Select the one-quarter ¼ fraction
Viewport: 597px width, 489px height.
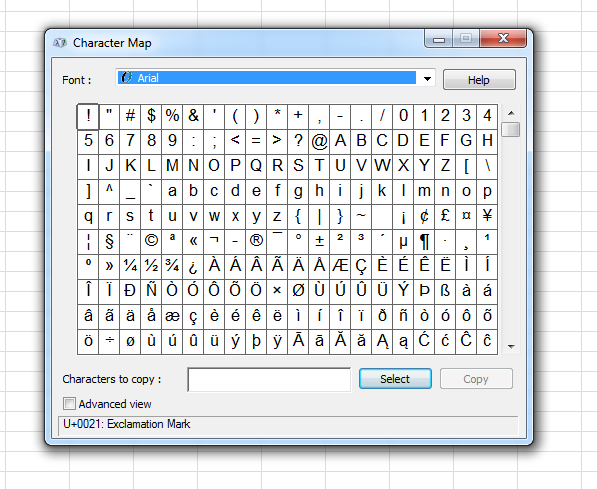130,266
